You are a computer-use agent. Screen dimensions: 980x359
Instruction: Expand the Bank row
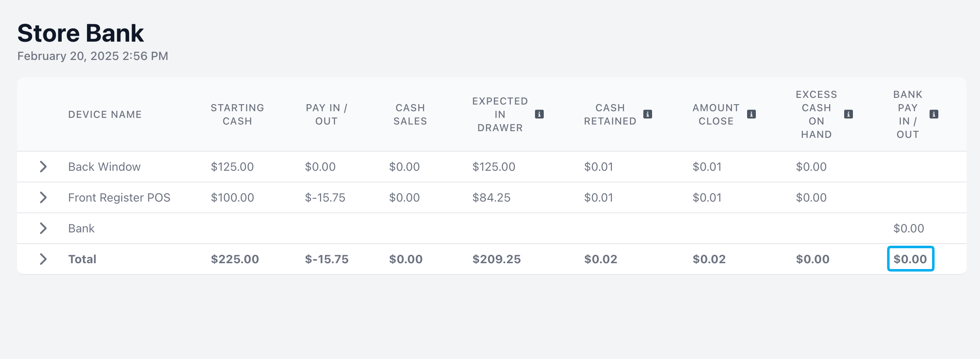(x=43, y=228)
